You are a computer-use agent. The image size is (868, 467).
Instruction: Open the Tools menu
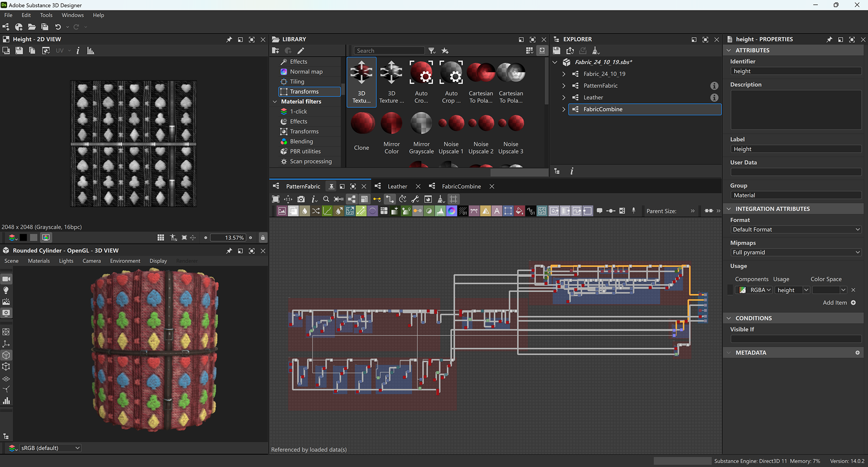tap(46, 15)
